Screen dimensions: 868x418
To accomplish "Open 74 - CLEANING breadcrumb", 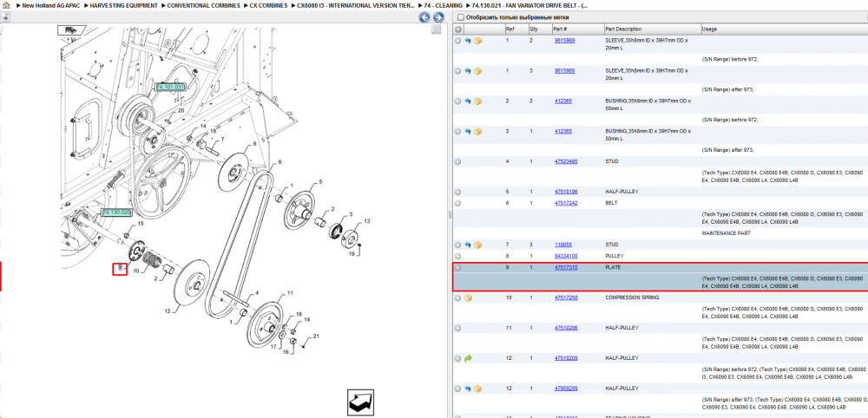I will pos(443,5).
